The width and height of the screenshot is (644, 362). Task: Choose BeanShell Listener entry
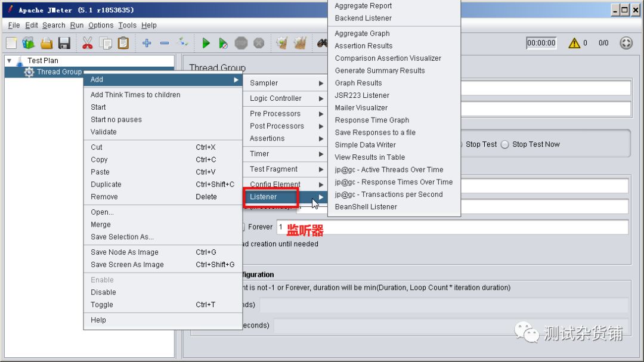(394, 207)
